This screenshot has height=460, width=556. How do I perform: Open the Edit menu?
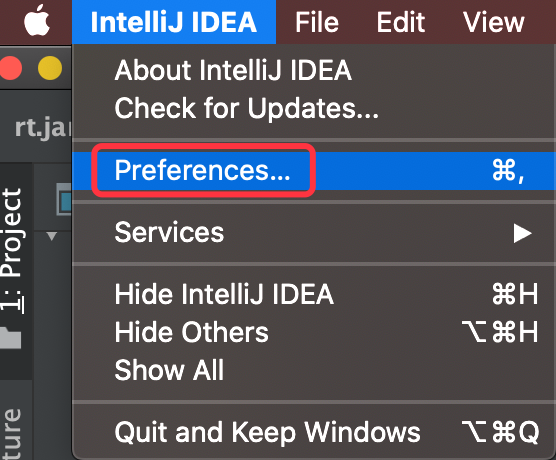[401, 22]
